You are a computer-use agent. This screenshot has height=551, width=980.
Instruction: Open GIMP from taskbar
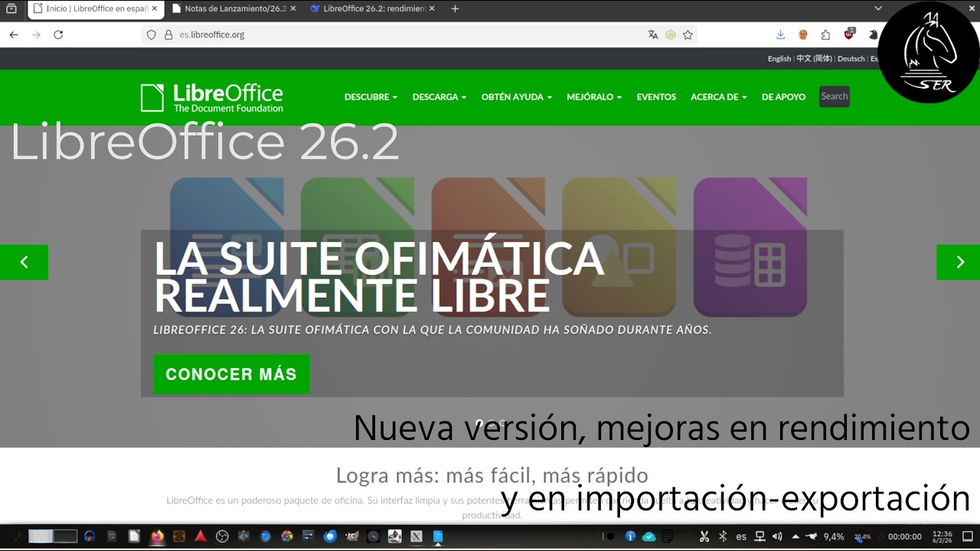[352, 536]
